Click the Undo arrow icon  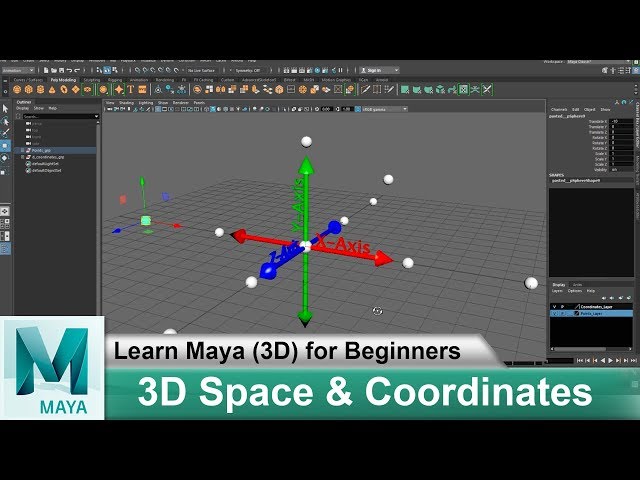pyautogui.click(x=69, y=71)
